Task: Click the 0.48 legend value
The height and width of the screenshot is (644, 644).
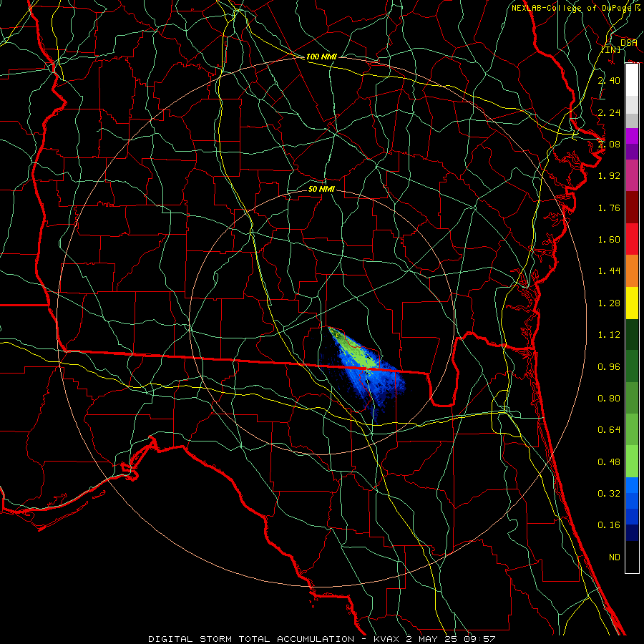Action: tap(609, 462)
